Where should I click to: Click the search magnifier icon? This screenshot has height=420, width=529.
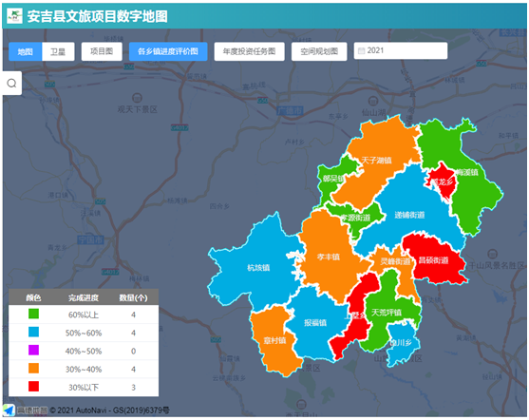tap(11, 83)
